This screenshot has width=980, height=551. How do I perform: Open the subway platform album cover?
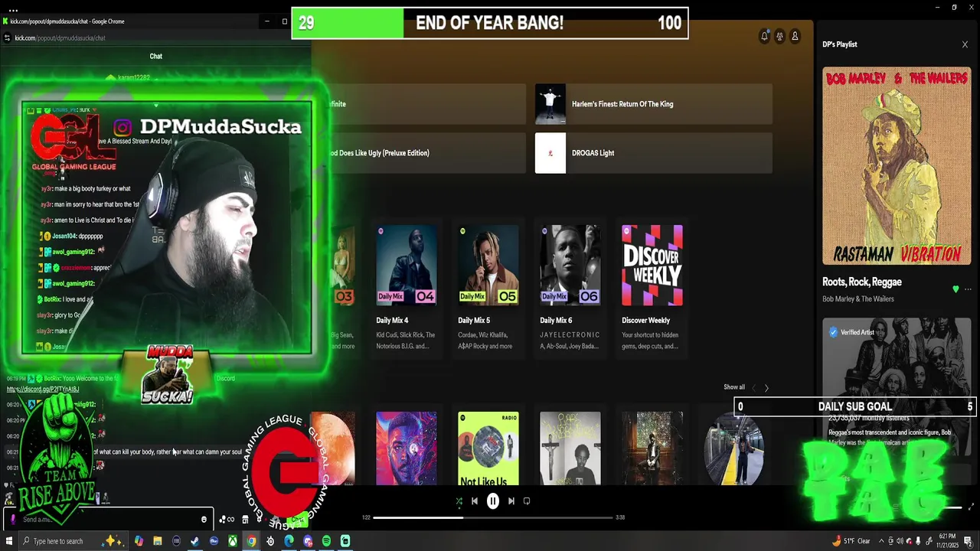point(734,448)
